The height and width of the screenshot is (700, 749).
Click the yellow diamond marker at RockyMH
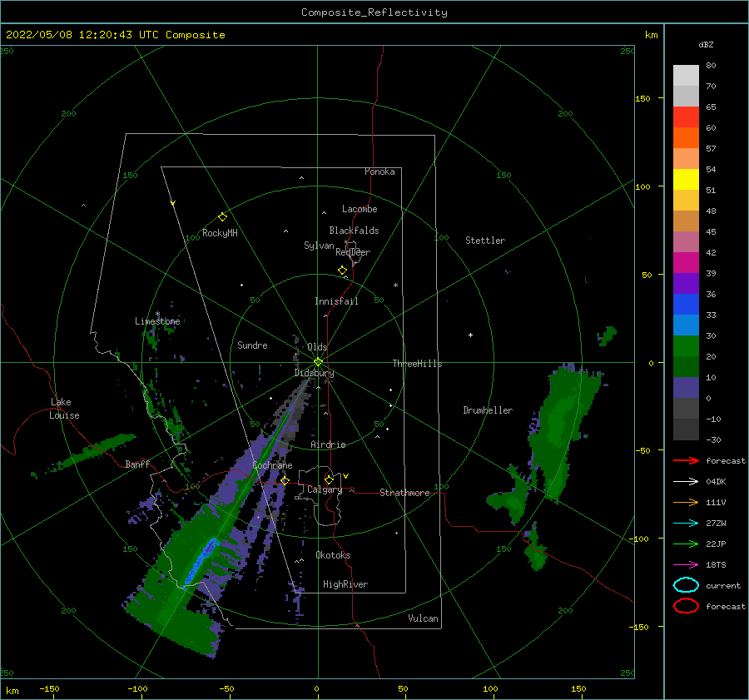pos(222,217)
